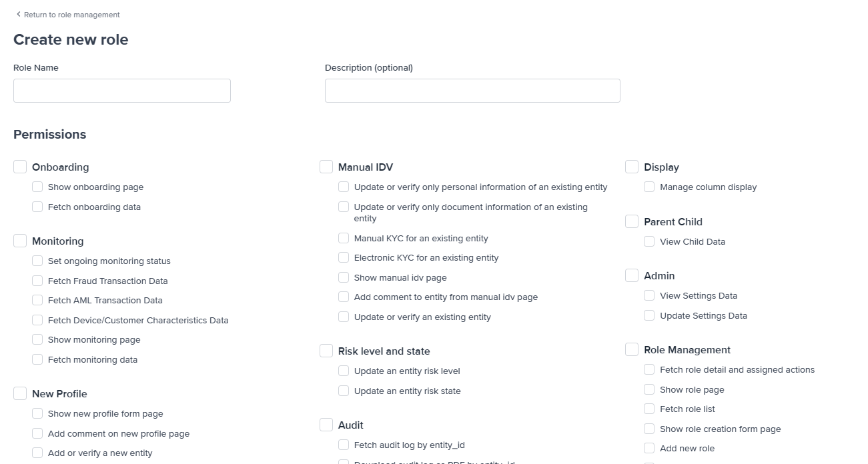Toggle the Manual IDV group checkbox
This screenshot has width=868, height=464.
coord(326,167)
